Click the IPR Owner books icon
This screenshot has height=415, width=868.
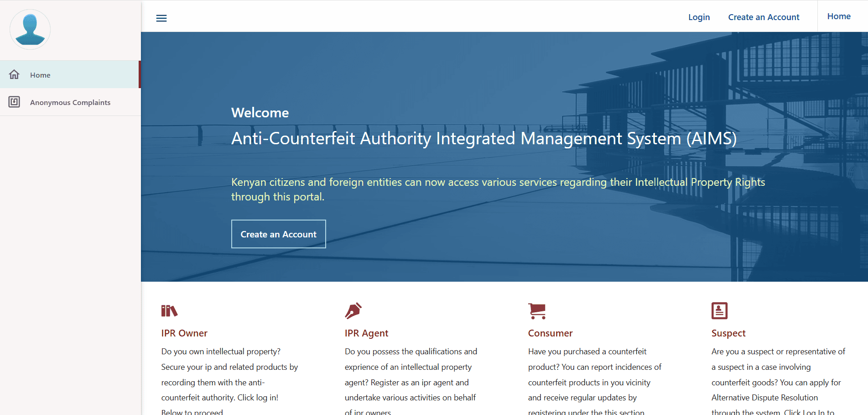[169, 311]
